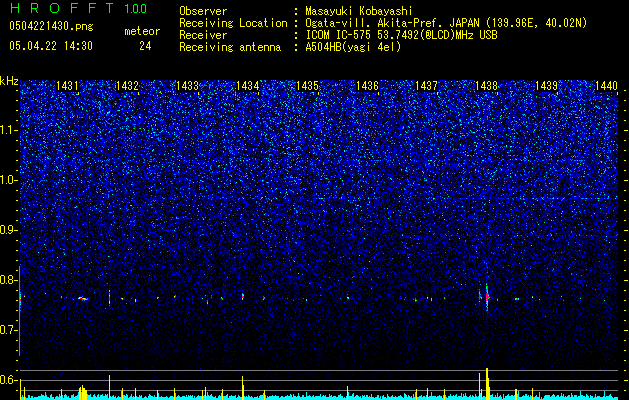Click the meteor count label
The width and height of the screenshot is (629, 400).
click(x=142, y=31)
